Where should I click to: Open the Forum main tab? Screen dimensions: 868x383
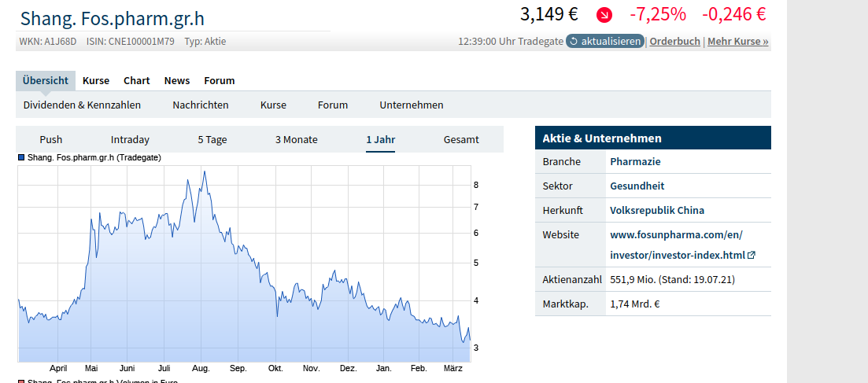pyautogui.click(x=220, y=80)
